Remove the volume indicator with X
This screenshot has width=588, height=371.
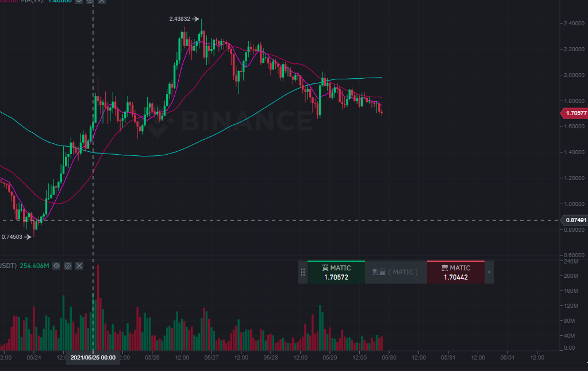(x=79, y=266)
